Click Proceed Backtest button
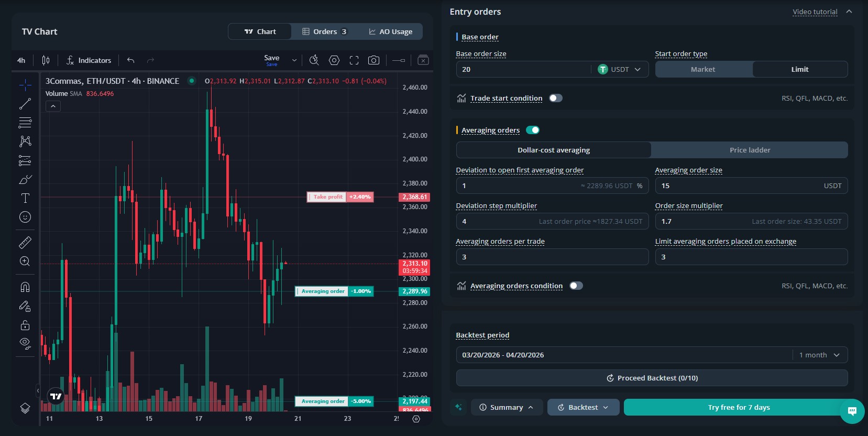 pyautogui.click(x=652, y=378)
